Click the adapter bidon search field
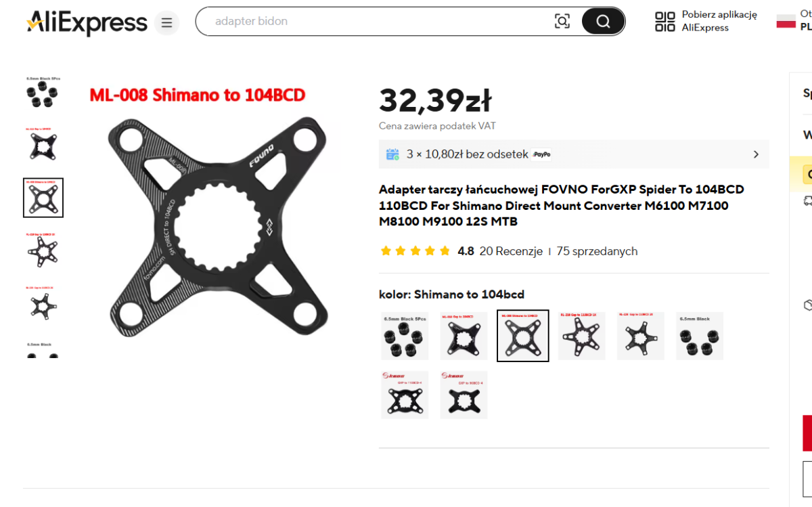This screenshot has height=507, width=812. coord(379,21)
